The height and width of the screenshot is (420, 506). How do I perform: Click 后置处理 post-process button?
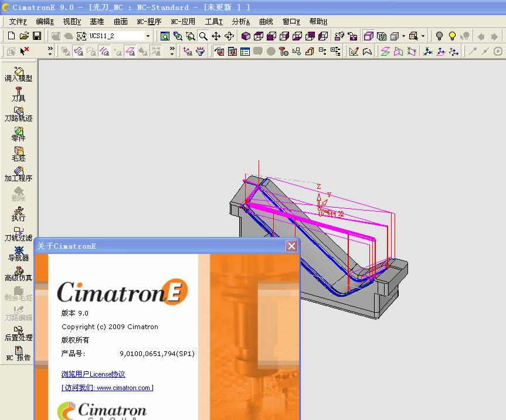pyautogui.click(x=18, y=334)
